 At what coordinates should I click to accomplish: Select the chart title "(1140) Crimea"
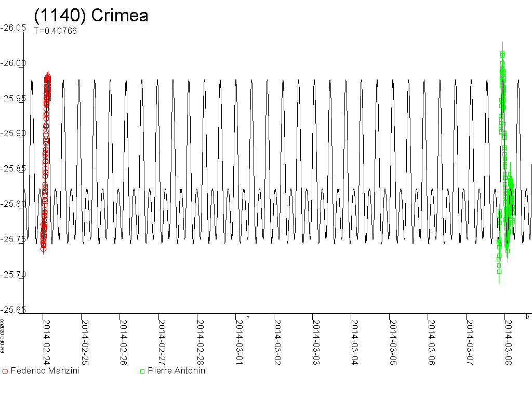pyautogui.click(x=91, y=15)
